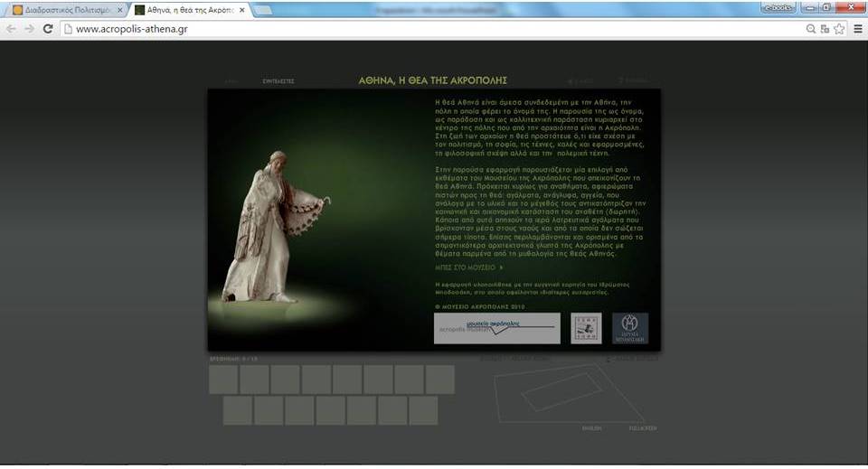Click the Acropolis Museum logo

click(x=496, y=328)
